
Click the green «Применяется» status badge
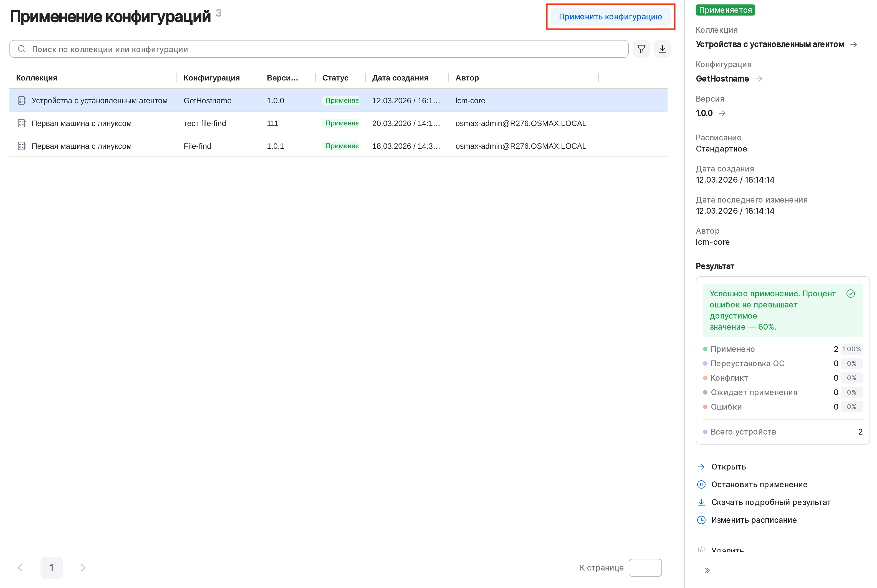[725, 10]
